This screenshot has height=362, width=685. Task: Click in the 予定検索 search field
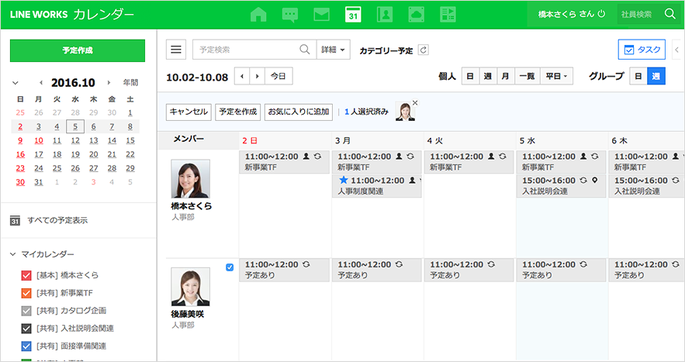tap(246, 49)
